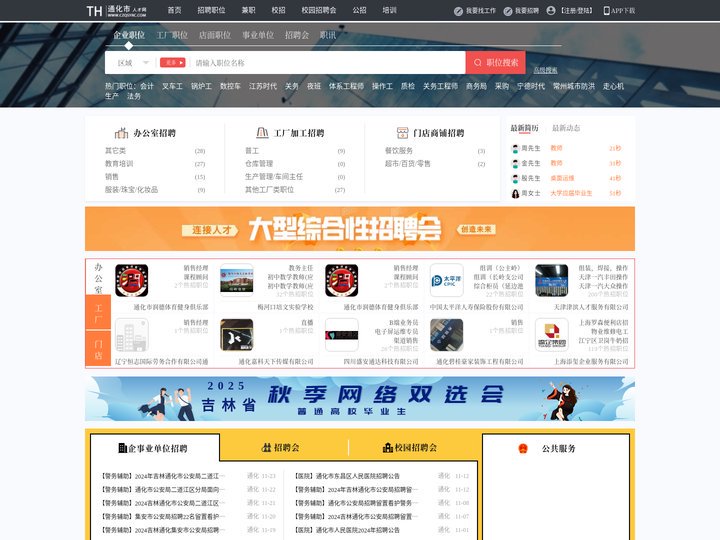Open 首页 in top navigation
This screenshot has height=540, width=720.
coord(174,10)
